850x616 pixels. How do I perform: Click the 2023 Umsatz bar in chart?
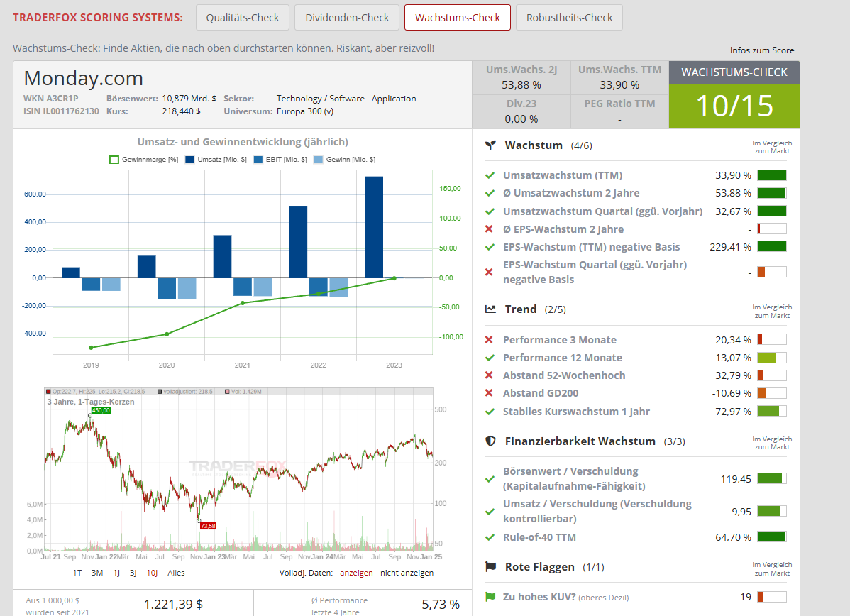click(374, 226)
